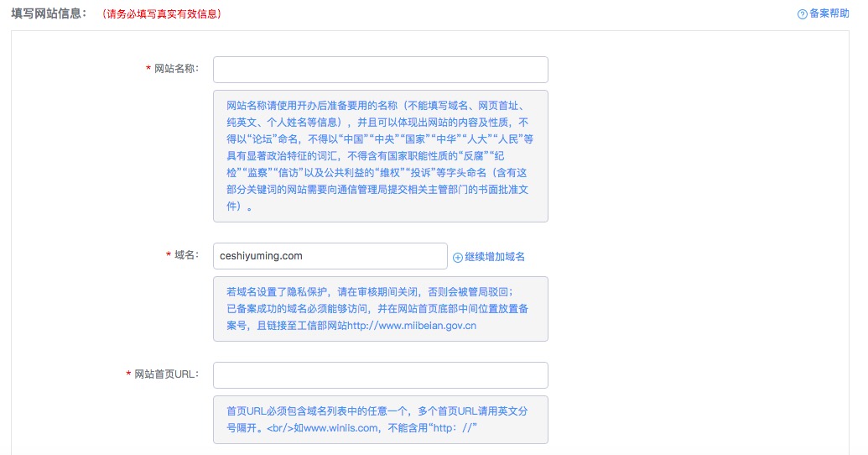868x455 pixels.
Task: Click the 继续增加域名 link text
Action: 495,257
